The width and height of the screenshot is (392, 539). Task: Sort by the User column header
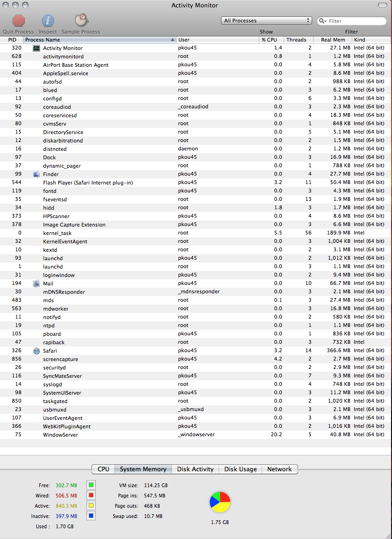click(218, 40)
